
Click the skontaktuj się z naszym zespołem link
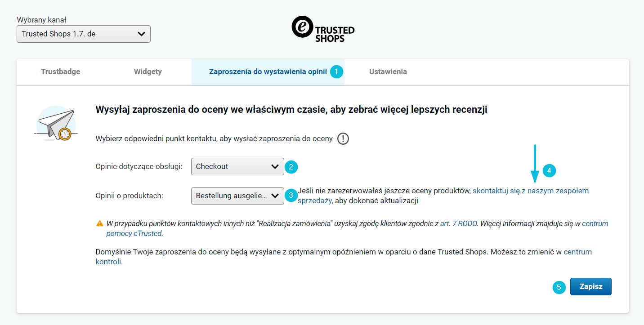click(530, 191)
